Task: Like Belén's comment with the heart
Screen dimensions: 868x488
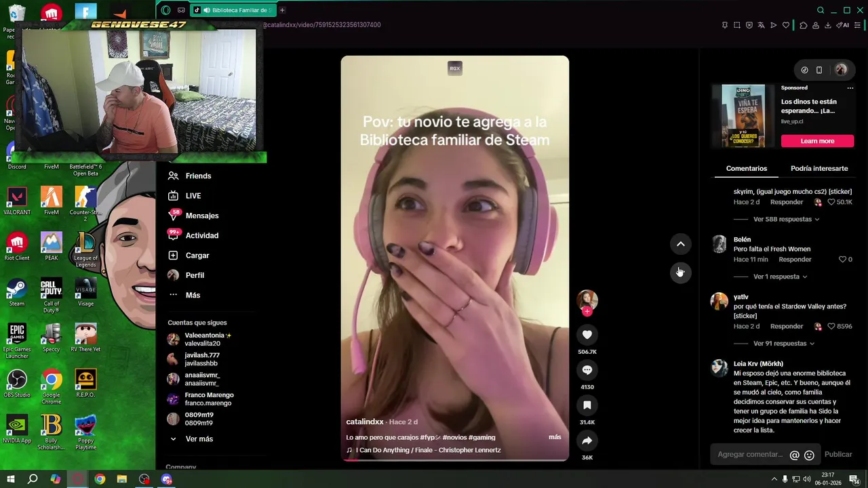Action: point(843,260)
